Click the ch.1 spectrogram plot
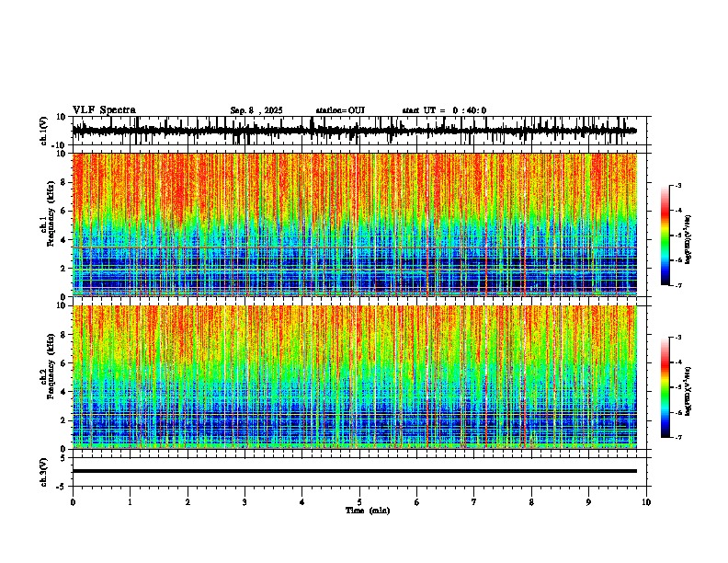This screenshot has width=728, height=563. pyautogui.click(x=355, y=224)
